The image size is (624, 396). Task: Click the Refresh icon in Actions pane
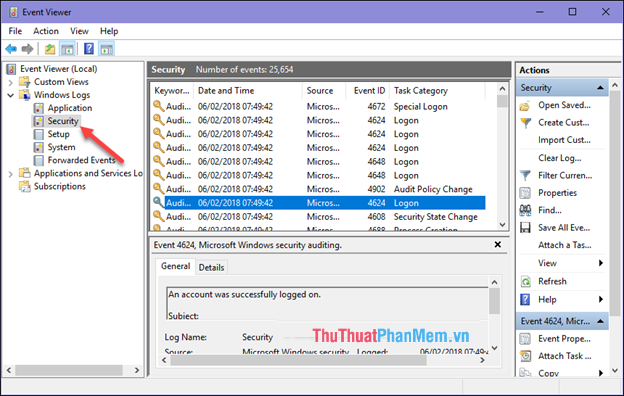pos(525,281)
